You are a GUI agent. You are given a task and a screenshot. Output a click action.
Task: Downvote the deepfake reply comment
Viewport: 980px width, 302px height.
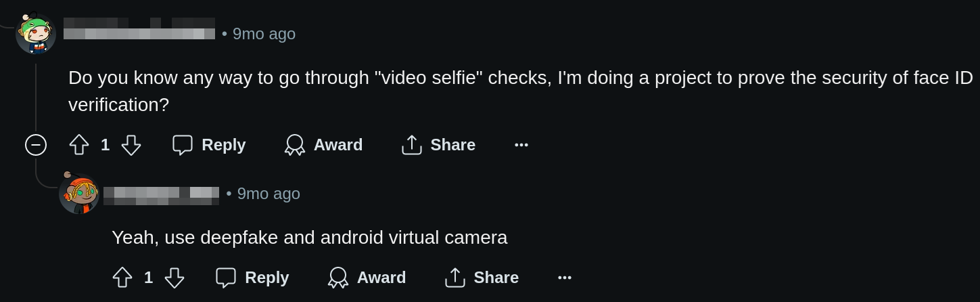point(174,278)
